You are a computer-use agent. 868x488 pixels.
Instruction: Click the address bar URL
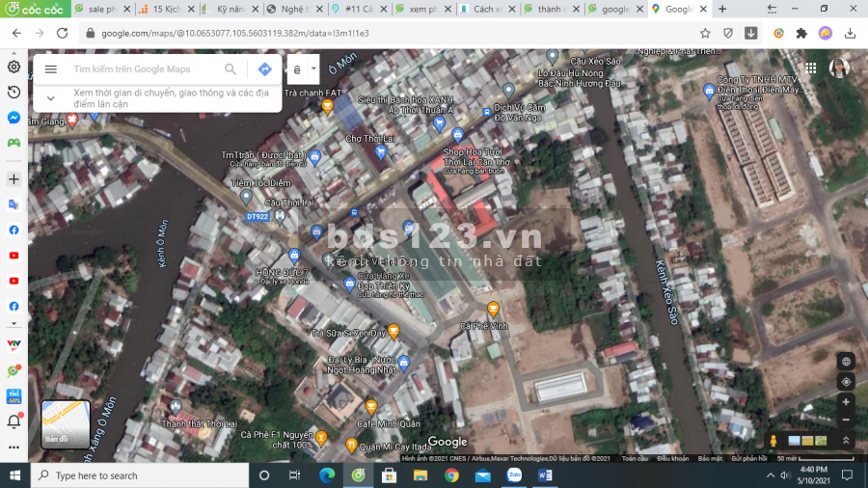235,33
